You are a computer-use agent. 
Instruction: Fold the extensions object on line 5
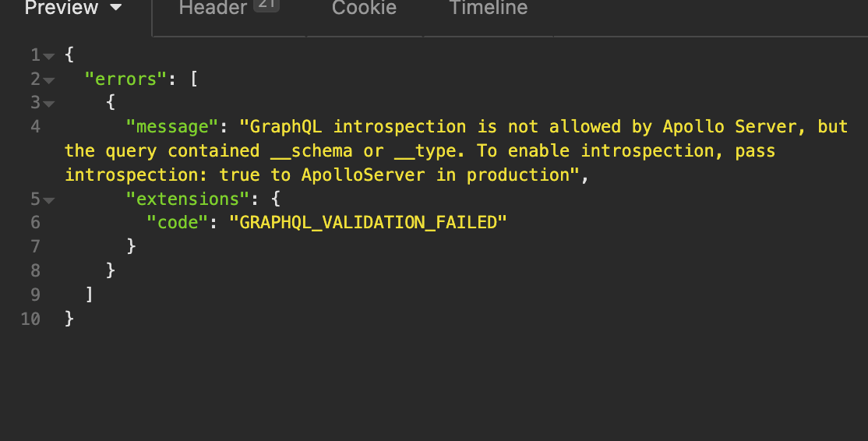pos(49,200)
